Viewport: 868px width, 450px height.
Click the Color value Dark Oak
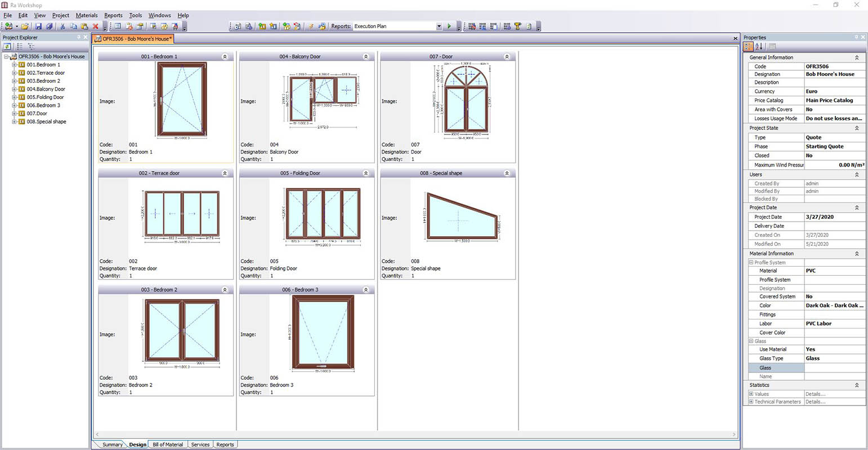pos(834,305)
